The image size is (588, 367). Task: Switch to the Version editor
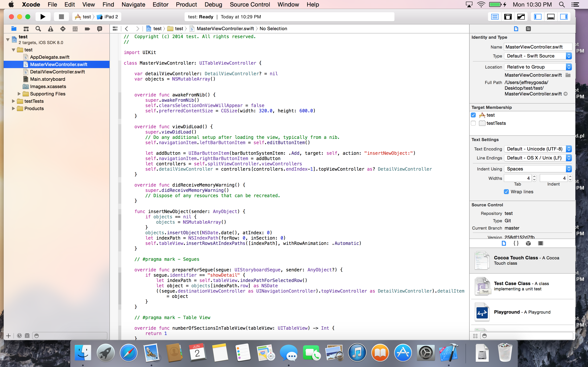coord(521,17)
